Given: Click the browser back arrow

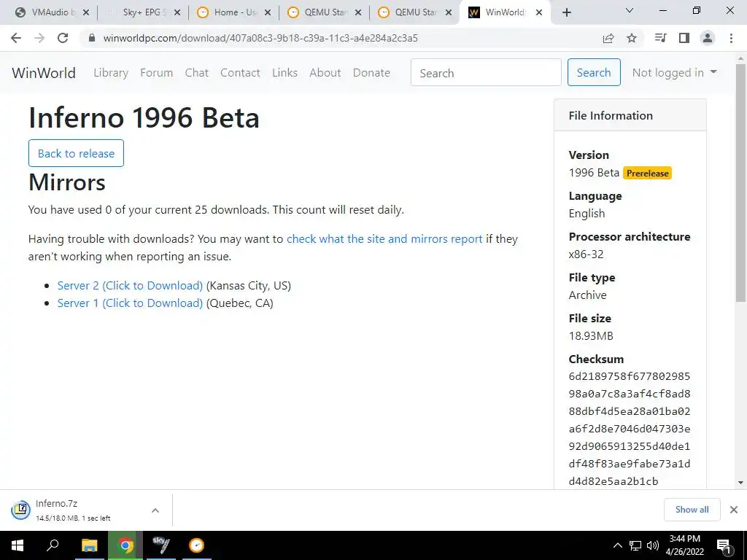Looking at the screenshot, I should (x=16, y=38).
